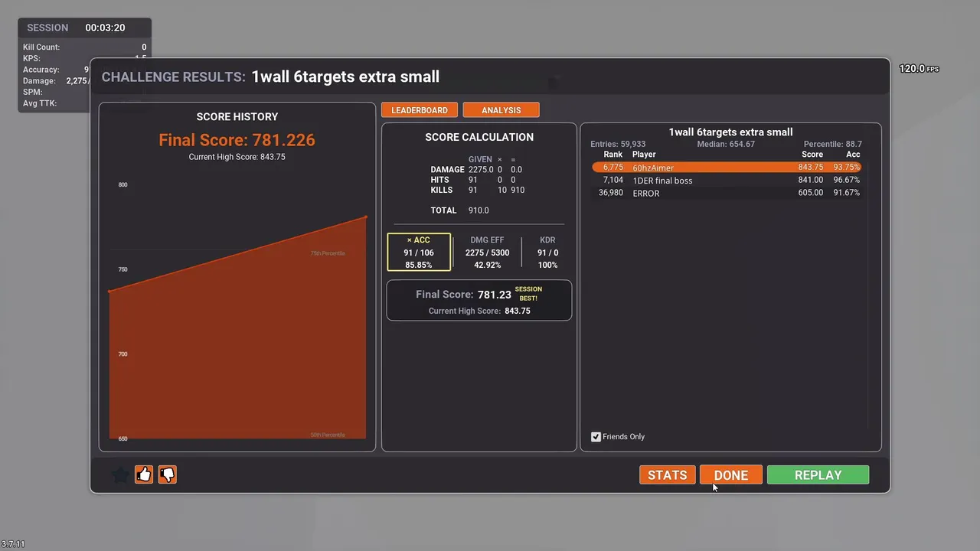This screenshot has width=980, height=551.
Task: Click the KILLS row in score calculation
Action: pos(478,190)
